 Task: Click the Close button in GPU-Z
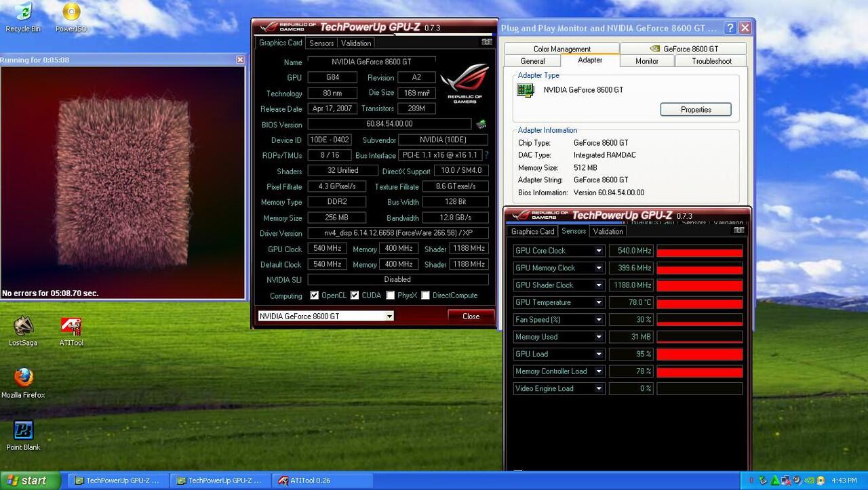pos(471,317)
